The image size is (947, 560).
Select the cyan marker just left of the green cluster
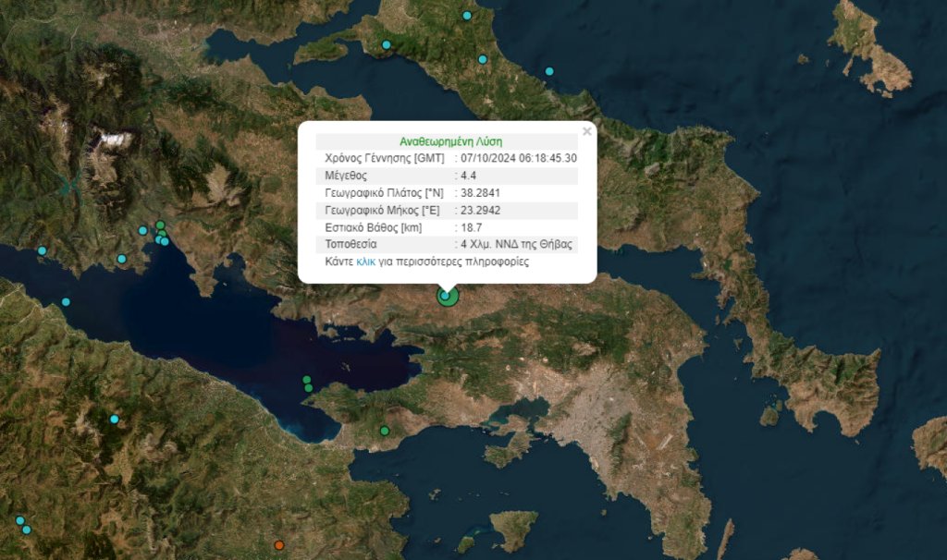pyautogui.click(x=142, y=231)
